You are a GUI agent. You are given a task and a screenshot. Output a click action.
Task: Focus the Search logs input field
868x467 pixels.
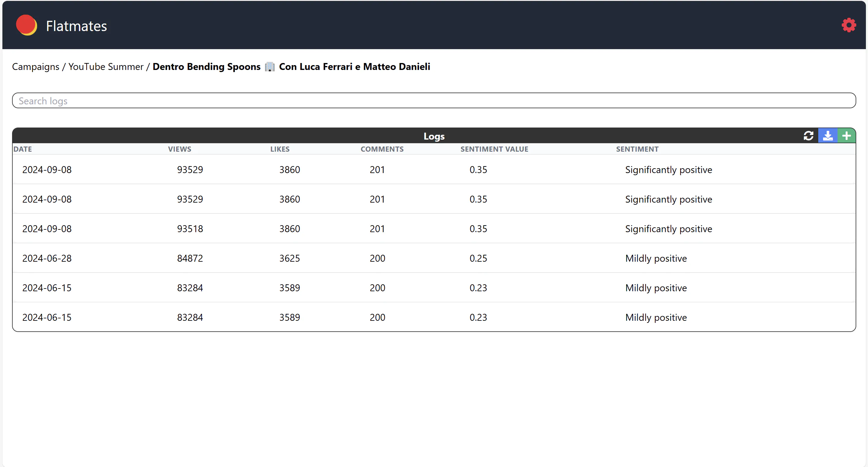click(x=434, y=101)
